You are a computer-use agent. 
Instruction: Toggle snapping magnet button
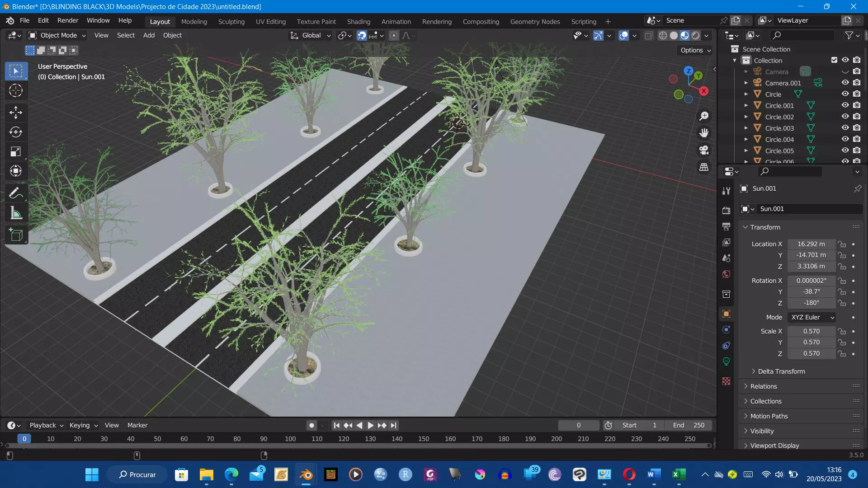(362, 35)
